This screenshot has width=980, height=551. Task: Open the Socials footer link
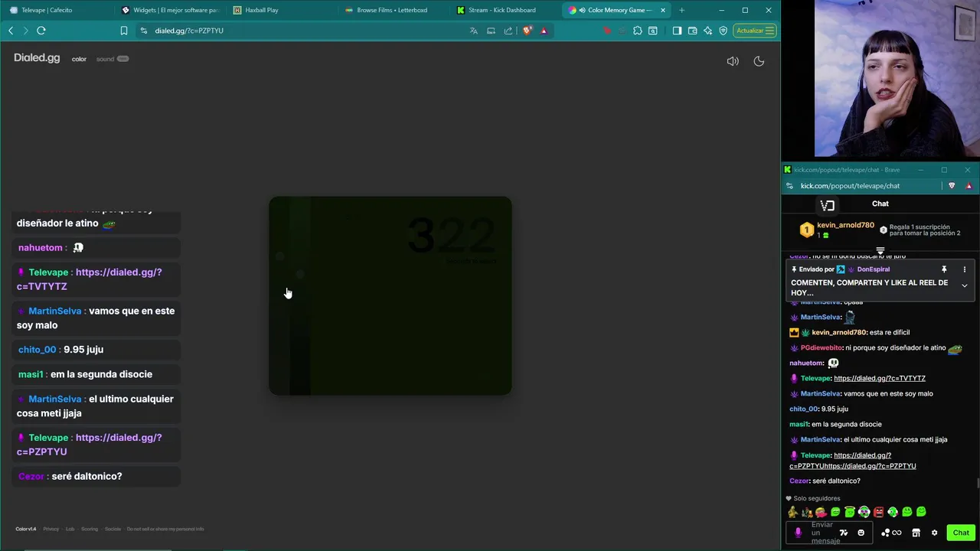tap(113, 529)
